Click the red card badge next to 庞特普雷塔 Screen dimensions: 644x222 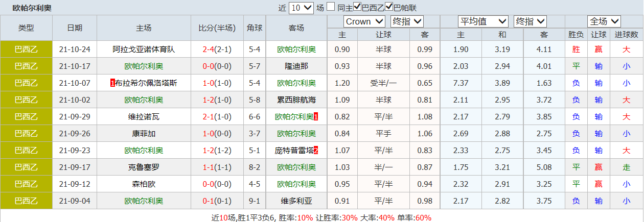click(x=316, y=151)
